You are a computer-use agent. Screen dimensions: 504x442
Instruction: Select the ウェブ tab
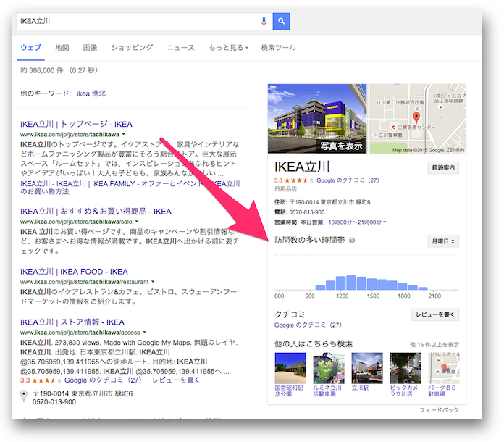31,48
